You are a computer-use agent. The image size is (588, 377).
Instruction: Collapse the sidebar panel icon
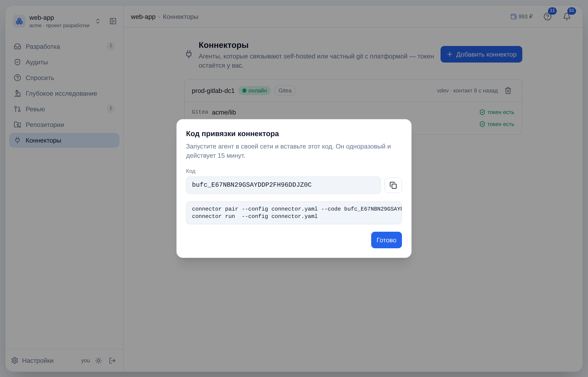(x=113, y=21)
